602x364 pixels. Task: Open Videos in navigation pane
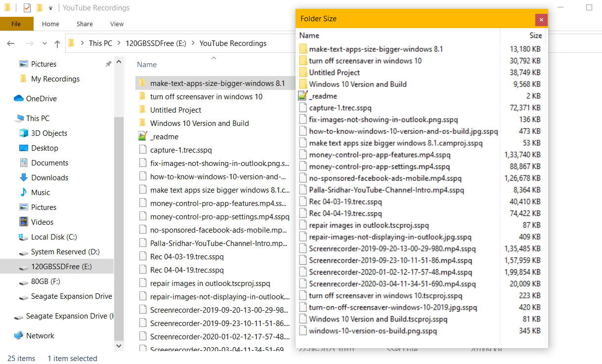click(42, 222)
